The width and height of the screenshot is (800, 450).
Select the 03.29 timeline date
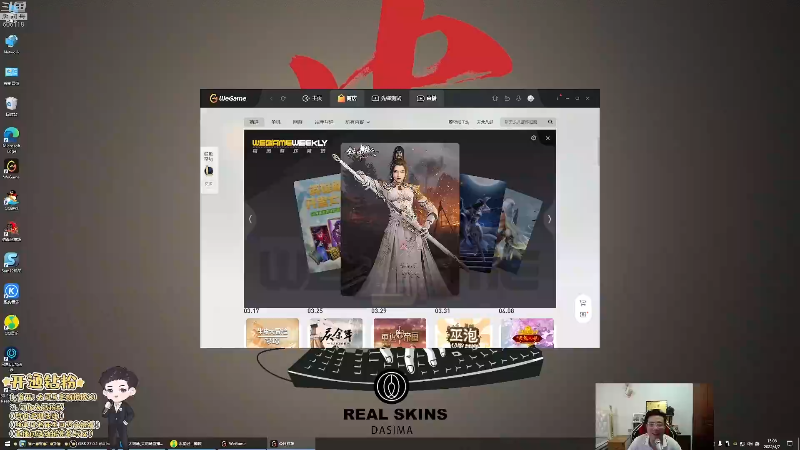(x=379, y=311)
